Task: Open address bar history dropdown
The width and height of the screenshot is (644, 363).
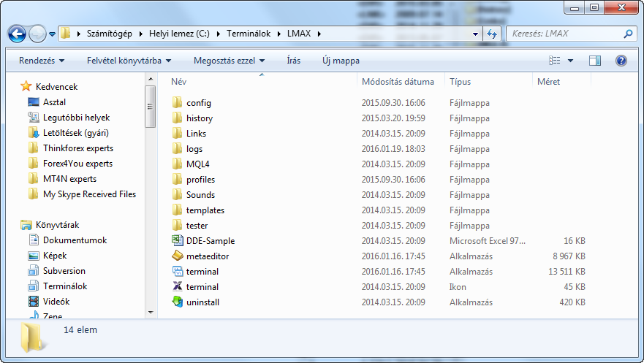Action: click(x=475, y=34)
